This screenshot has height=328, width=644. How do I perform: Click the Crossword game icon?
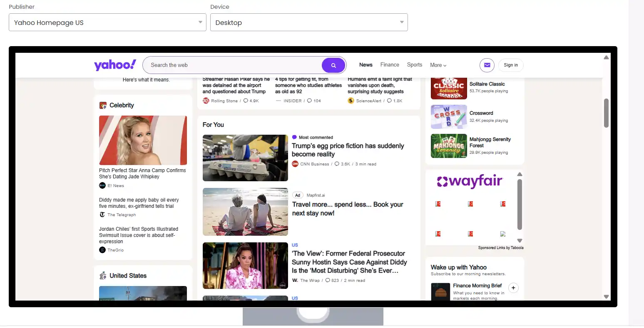pos(449,117)
